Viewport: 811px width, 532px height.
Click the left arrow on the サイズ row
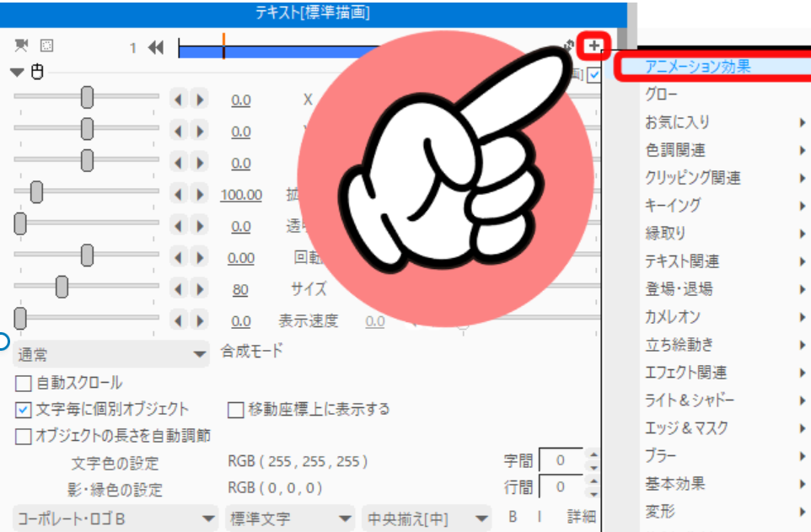179,289
